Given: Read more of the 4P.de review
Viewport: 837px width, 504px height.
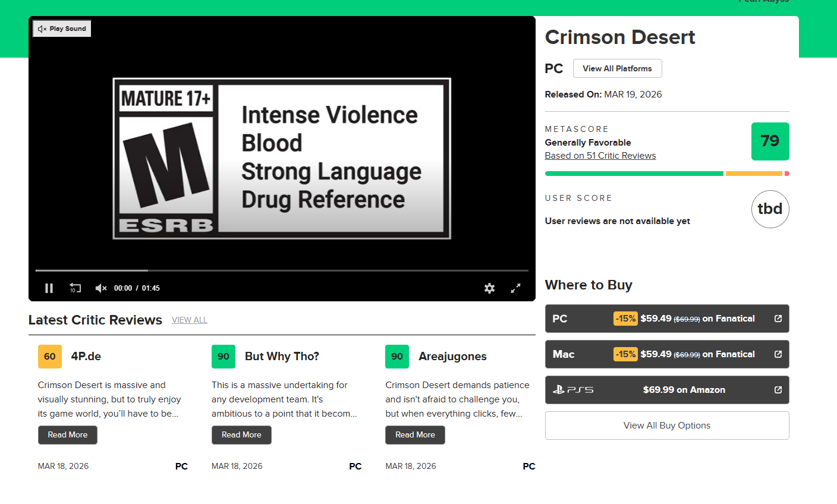Looking at the screenshot, I should 68,435.
